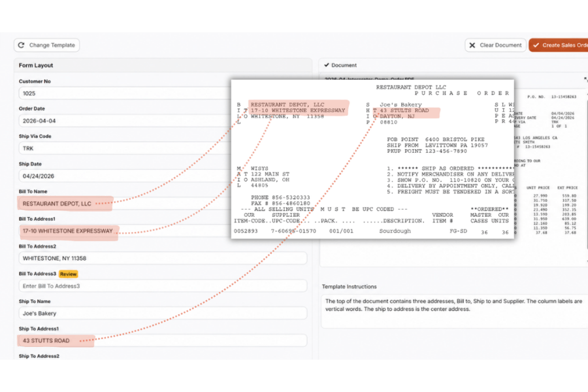
Task: Click the highlighted RESTAURANT DEPOT, LLC text in document
Action: [287, 105]
